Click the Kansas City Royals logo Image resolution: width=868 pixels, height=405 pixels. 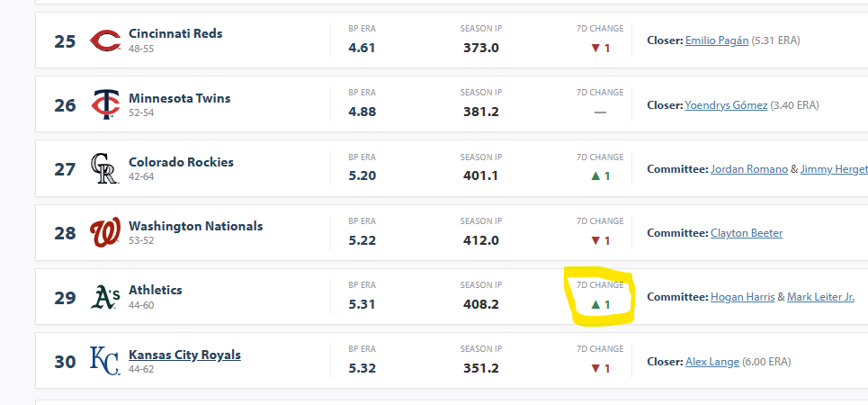105,361
